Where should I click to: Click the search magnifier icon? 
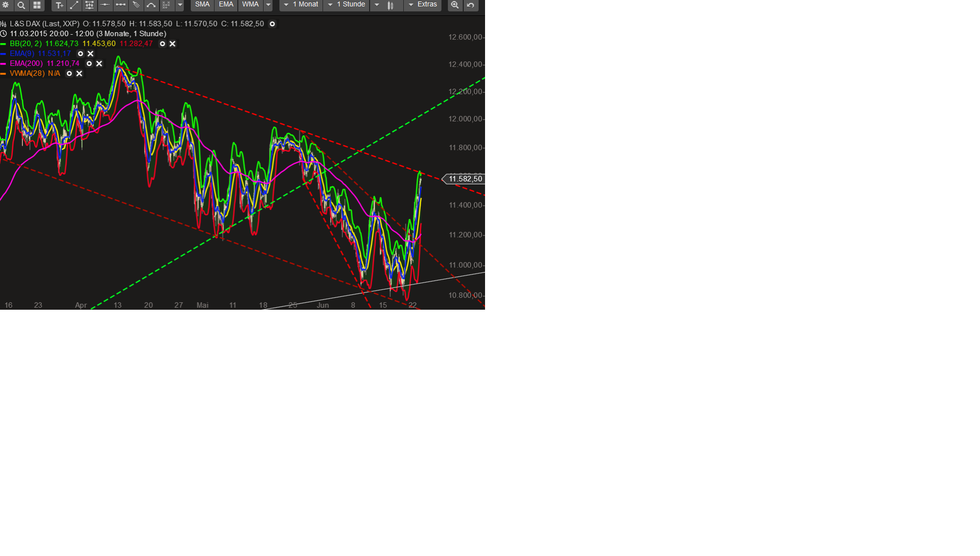click(x=21, y=5)
